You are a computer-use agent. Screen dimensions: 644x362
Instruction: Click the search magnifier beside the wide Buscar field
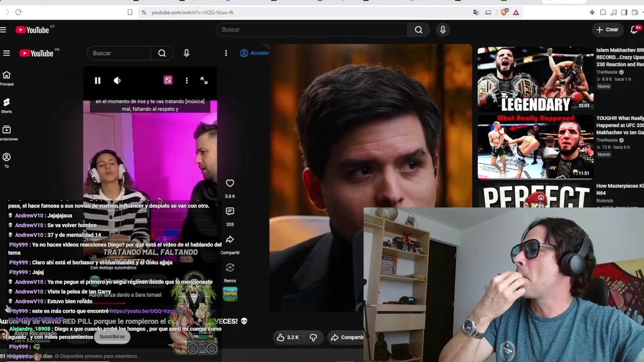pos(419,30)
